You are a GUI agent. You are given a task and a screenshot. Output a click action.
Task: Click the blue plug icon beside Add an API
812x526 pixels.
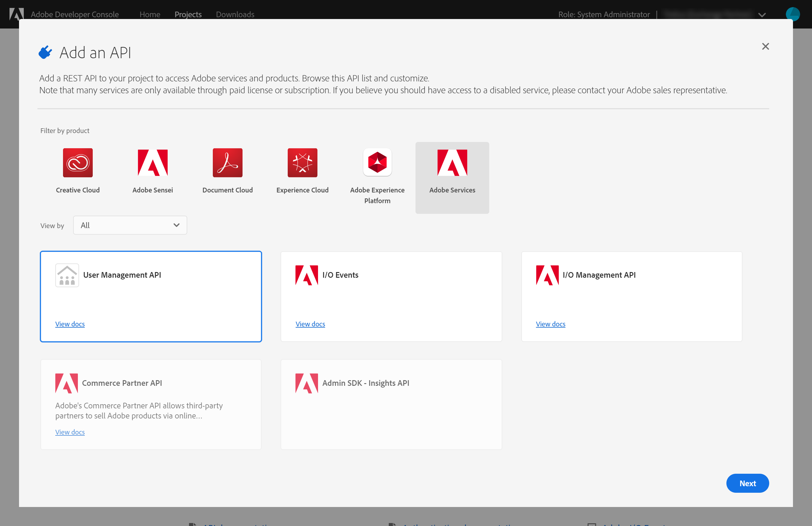[45, 53]
